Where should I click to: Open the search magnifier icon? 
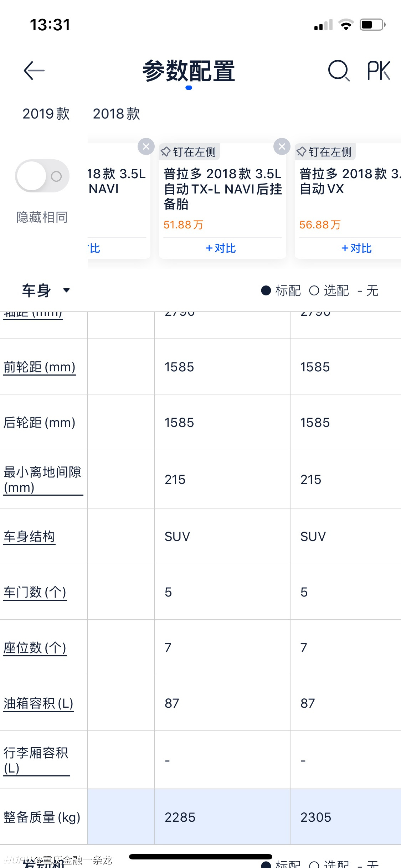[339, 71]
